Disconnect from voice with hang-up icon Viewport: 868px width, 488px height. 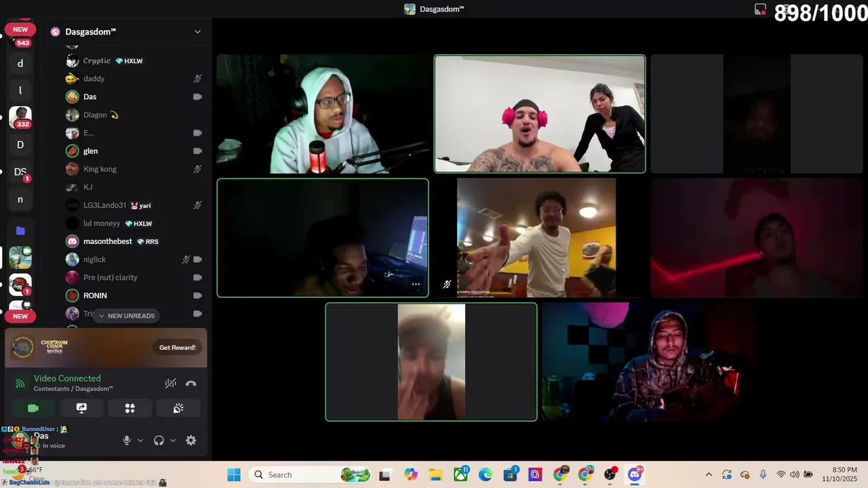[191, 384]
